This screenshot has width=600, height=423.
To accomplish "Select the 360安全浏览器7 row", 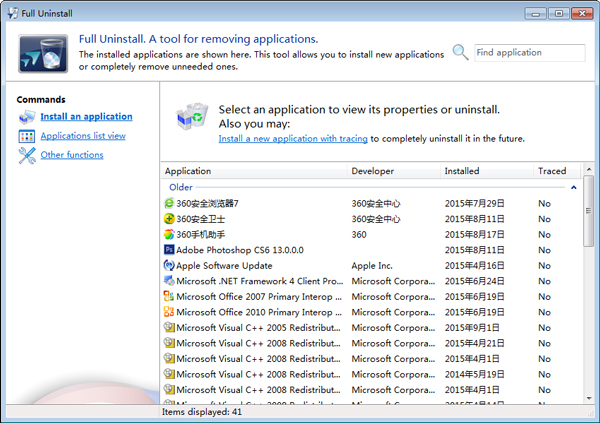I will click(371, 203).
